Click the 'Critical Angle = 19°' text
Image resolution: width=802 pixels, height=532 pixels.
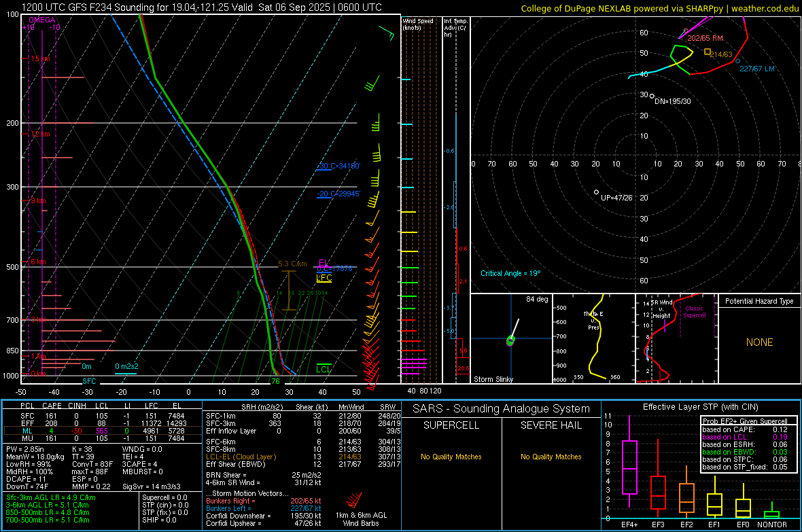point(510,273)
